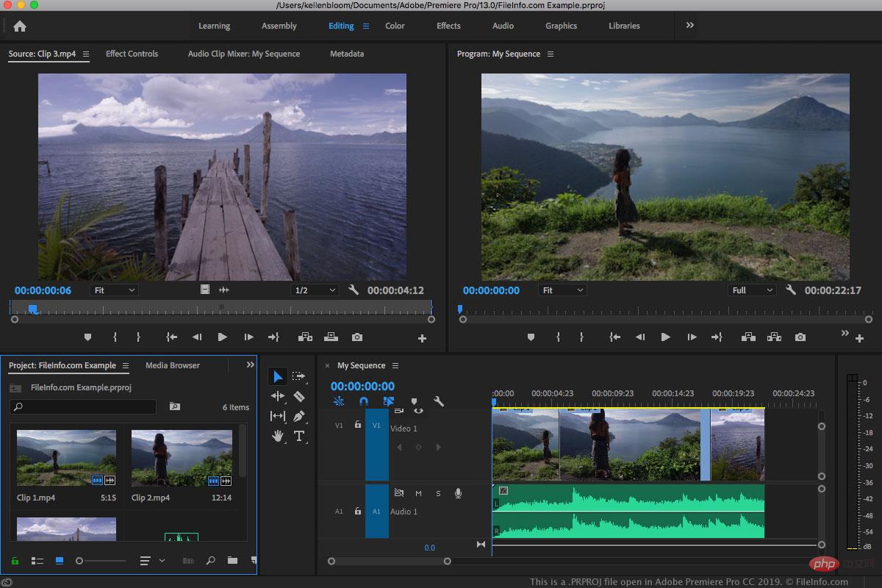
Task: Export frame from Program monitor camera icon
Action: point(800,337)
